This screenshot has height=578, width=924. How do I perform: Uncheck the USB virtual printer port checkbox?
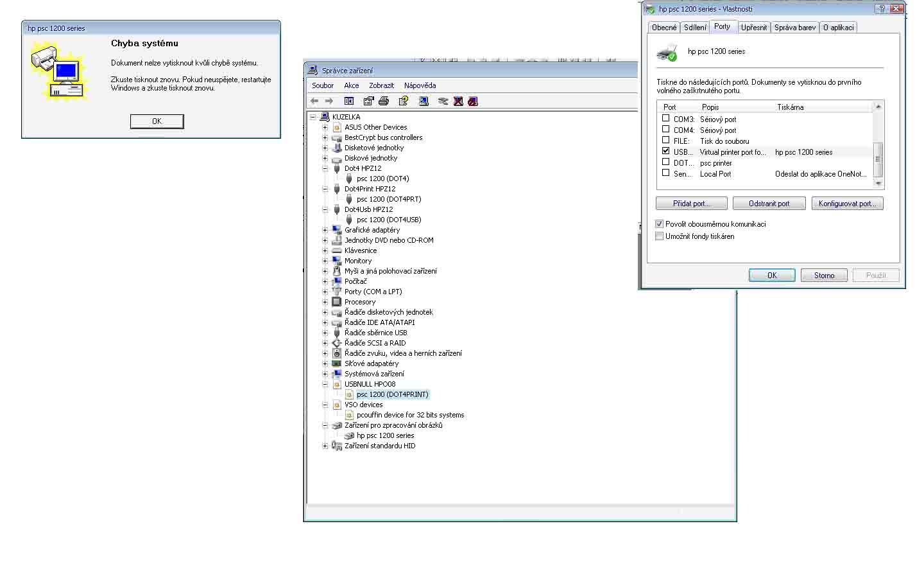tap(665, 151)
